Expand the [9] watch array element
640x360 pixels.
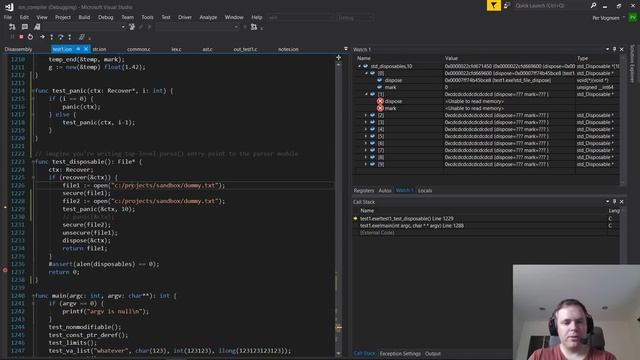coord(366,164)
